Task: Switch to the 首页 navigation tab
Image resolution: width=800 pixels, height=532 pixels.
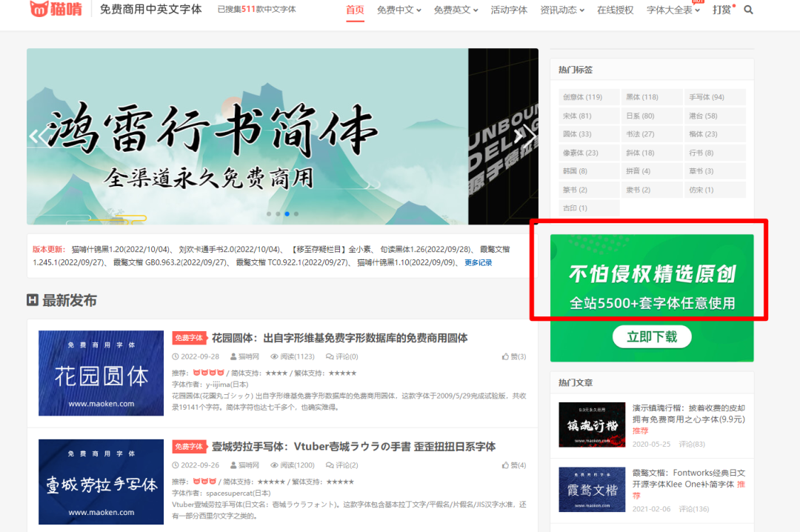Action: click(355, 10)
